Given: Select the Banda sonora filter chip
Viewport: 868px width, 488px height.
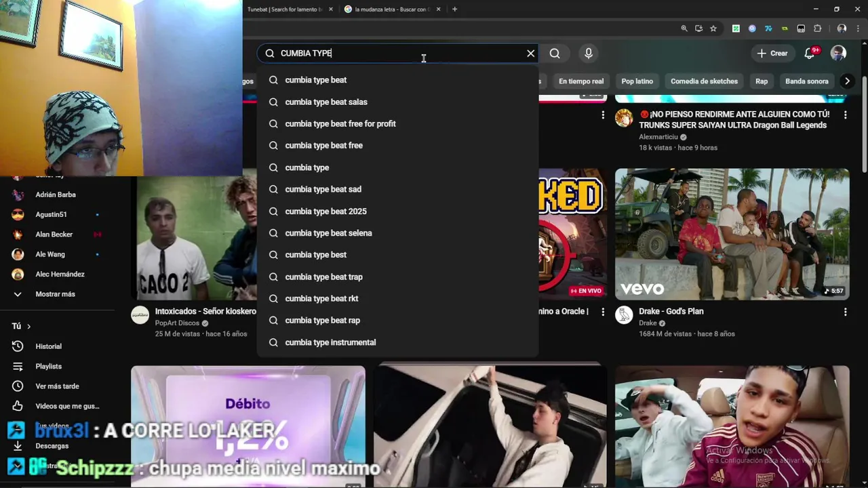Looking at the screenshot, I should 806,81.
